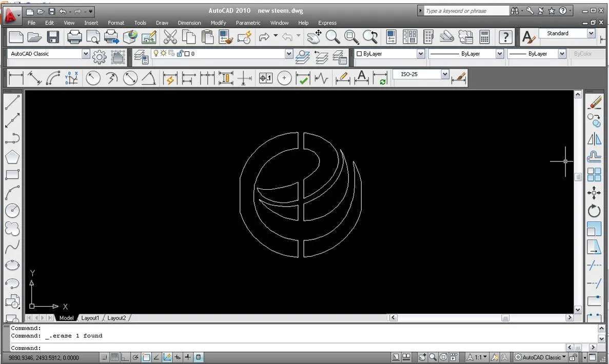The image size is (609, 364).
Task: Click the keyword search input field
Action: coord(466,11)
